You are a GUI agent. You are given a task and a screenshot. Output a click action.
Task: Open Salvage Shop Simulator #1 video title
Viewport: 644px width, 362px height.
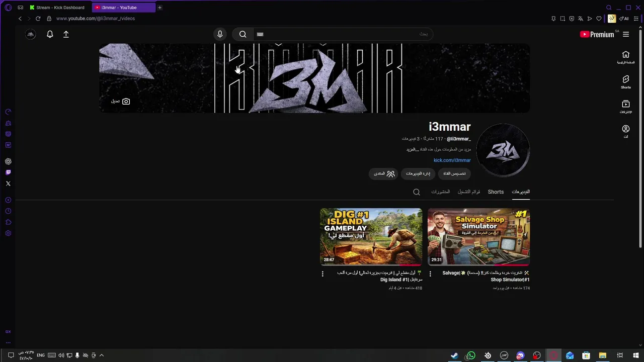click(486, 276)
